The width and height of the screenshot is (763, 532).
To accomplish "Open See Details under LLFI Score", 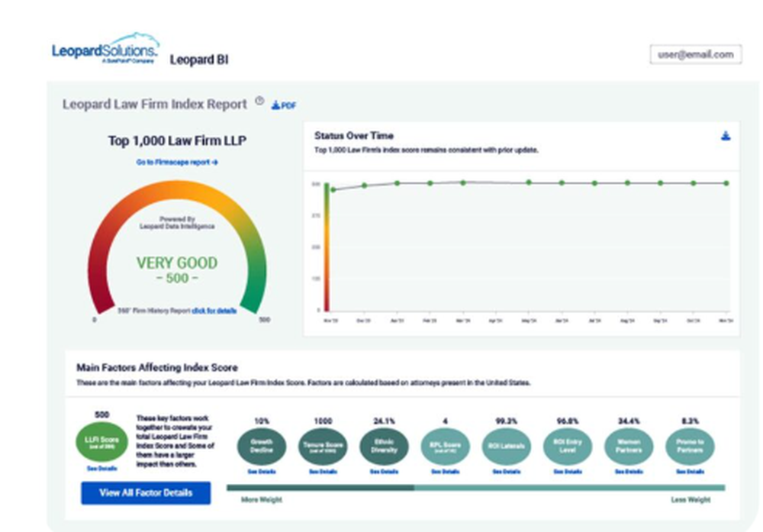I will click(101, 468).
